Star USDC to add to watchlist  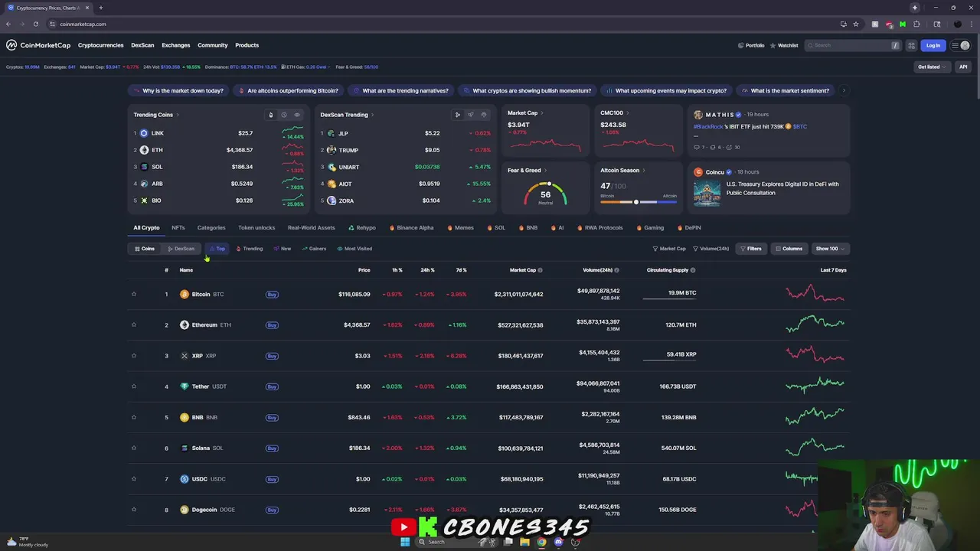pos(134,479)
